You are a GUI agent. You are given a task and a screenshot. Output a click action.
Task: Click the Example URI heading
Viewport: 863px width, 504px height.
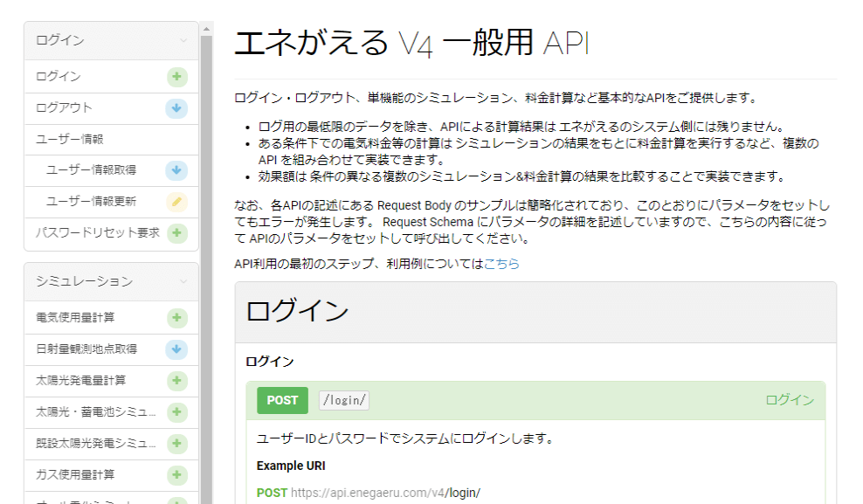[291, 466]
